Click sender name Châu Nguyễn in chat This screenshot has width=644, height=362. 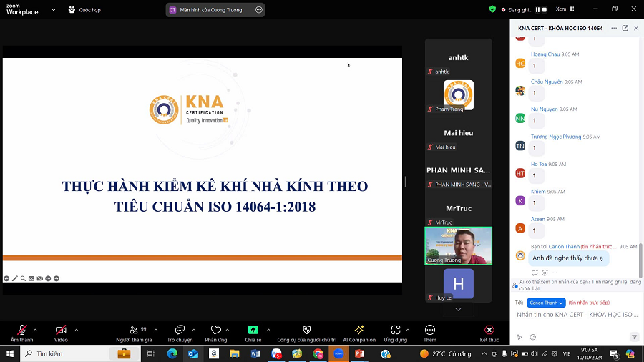(x=547, y=82)
